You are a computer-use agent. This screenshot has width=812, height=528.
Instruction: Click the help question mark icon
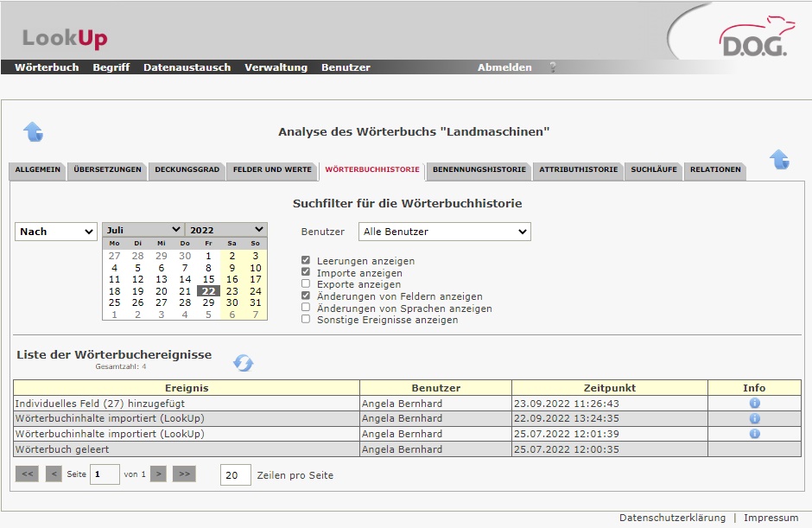tap(553, 67)
